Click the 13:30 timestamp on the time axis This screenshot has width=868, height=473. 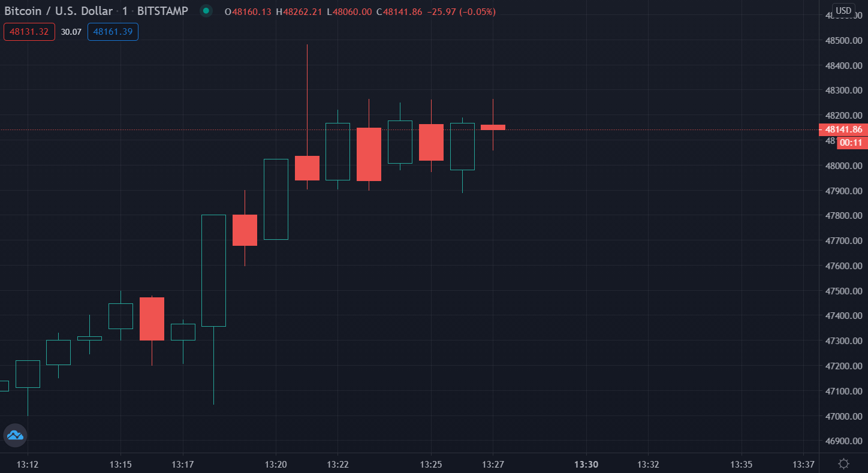pos(586,464)
